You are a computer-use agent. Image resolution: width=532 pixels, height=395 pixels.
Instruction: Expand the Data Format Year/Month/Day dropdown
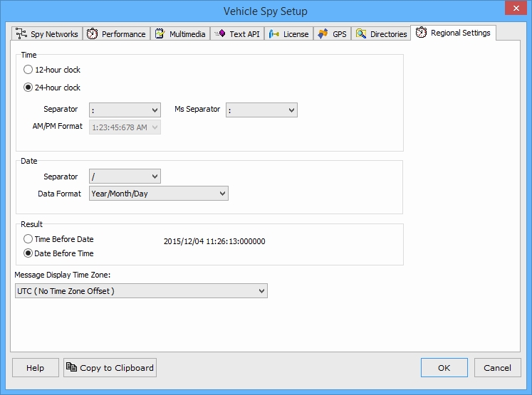point(158,194)
